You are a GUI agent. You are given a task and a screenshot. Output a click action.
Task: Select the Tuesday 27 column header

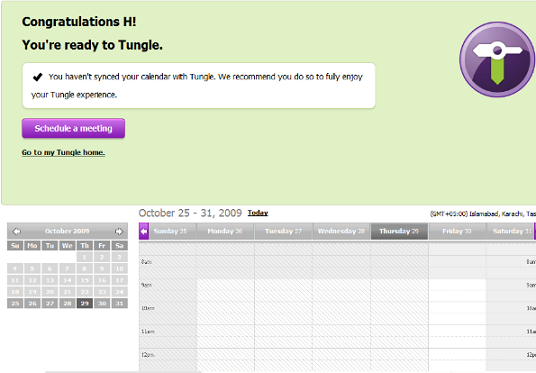[x=283, y=231]
